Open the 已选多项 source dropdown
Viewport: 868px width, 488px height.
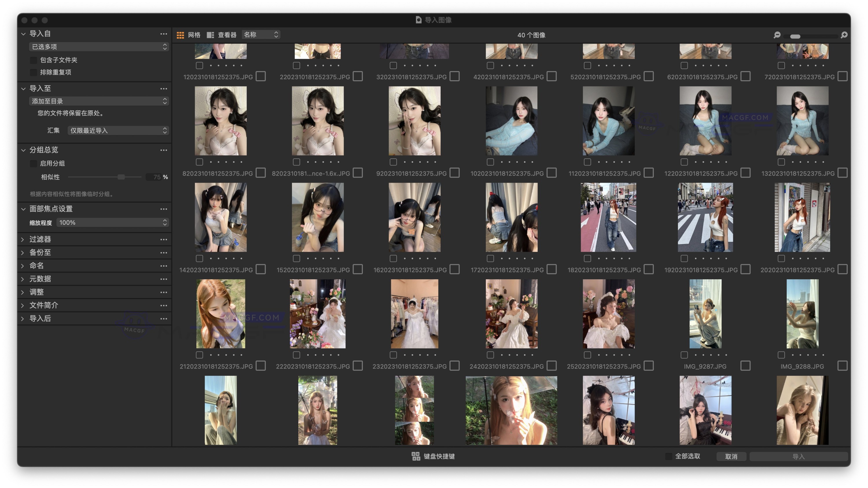[99, 47]
